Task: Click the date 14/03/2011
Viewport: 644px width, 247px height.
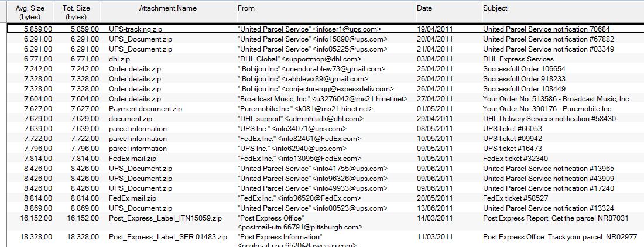Action: tap(434, 218)
